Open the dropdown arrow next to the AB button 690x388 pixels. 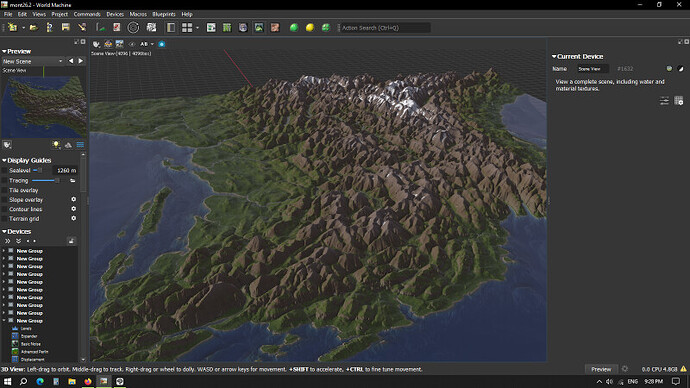(x=152, y=44)
